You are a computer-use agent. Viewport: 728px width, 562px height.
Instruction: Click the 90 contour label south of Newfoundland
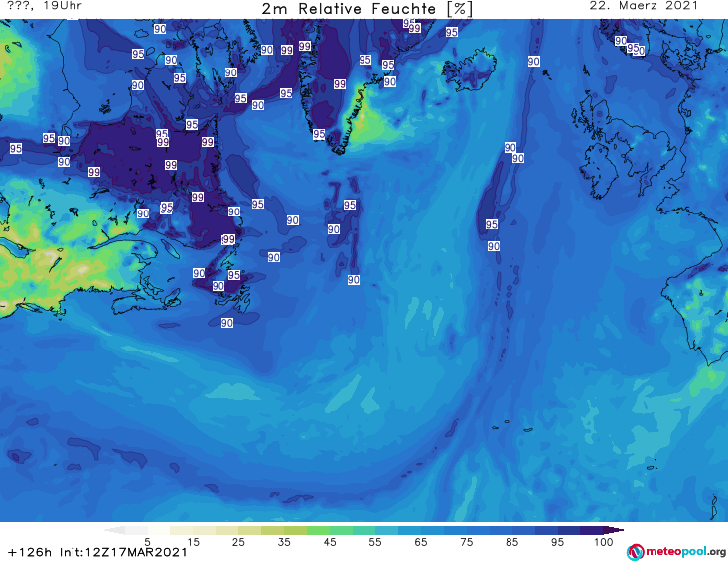227,323
